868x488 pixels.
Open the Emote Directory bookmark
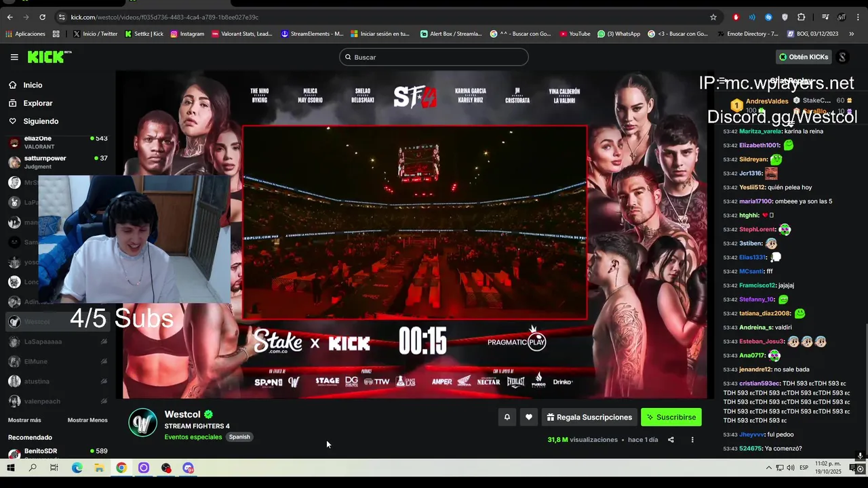click(x=748, y=34)
